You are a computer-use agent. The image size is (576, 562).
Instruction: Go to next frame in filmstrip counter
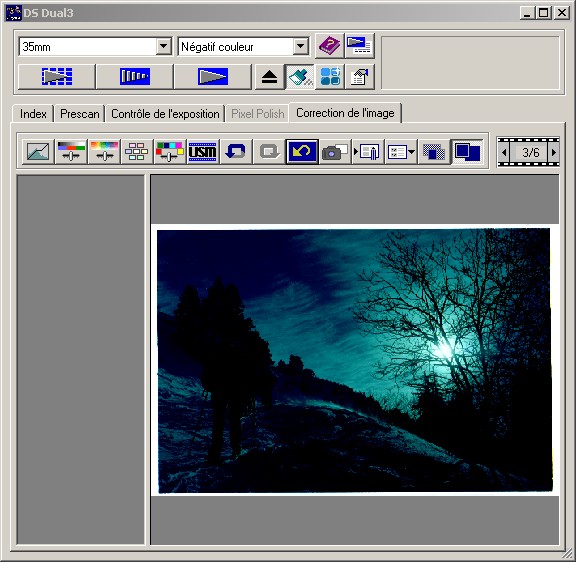[x=554, y=152]
